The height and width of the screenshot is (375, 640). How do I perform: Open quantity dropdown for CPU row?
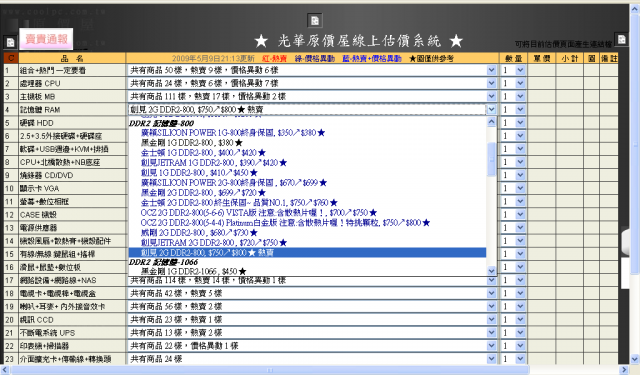520,83
